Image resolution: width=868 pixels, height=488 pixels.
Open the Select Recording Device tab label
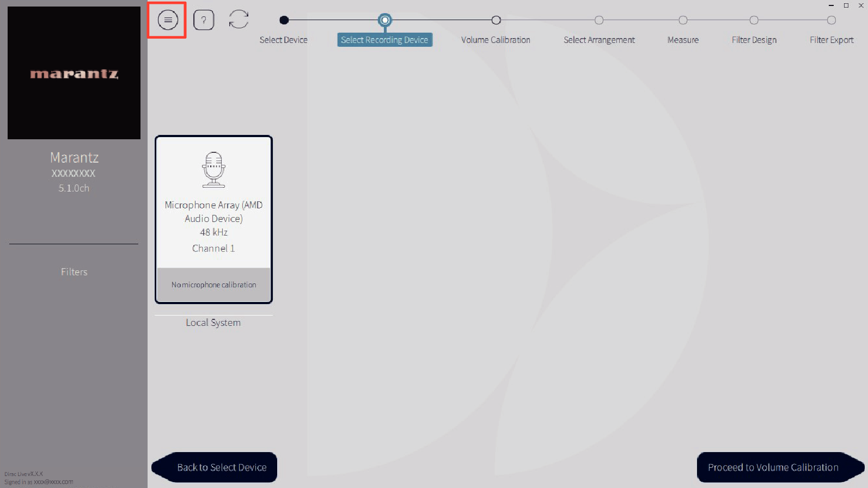384,40
